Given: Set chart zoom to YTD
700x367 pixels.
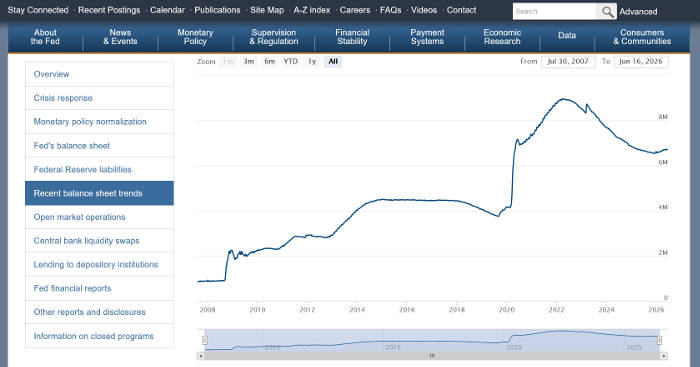Looking at the screenshot, I should point(291,62).
